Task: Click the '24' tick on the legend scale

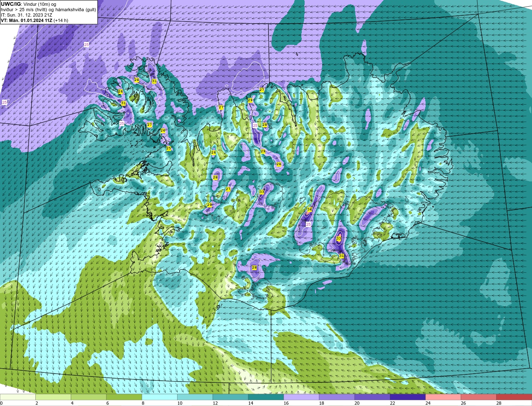Action: [428, 403]
